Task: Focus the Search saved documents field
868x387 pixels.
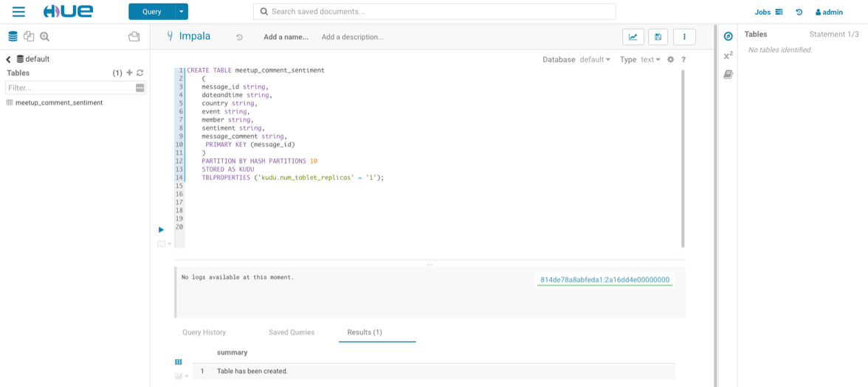Action: point(435,12)
